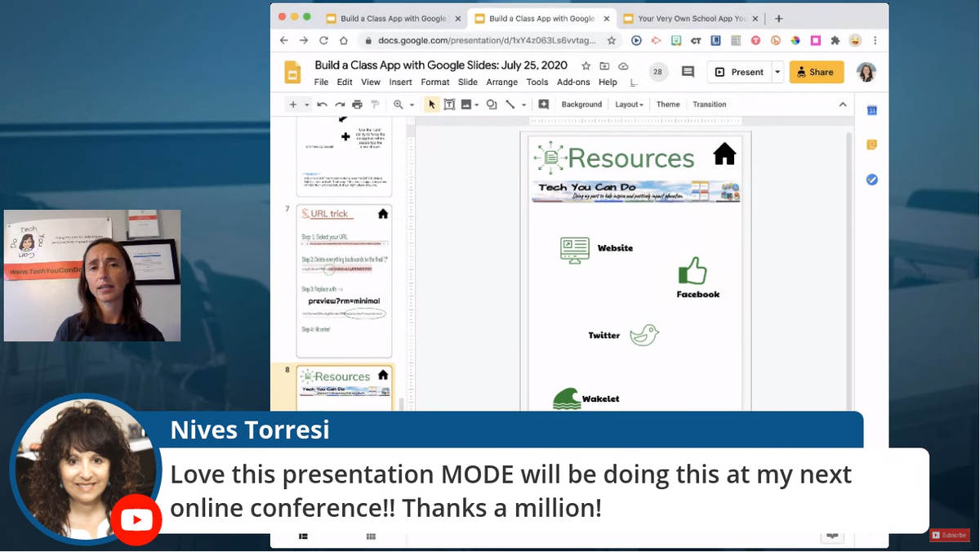Click the Twitter bird icon on slide
The height and width of the screenshot is (552, 980).
[x=644, y=334]
